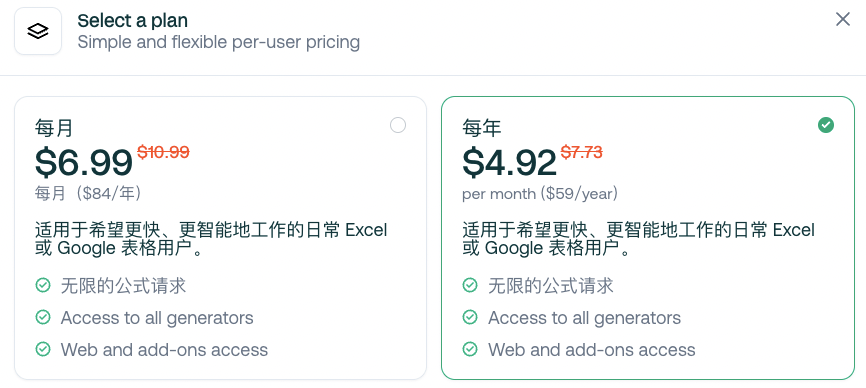Click the per month ($59/year) text
Screen dimensions: 866x388
click(540, 194)
